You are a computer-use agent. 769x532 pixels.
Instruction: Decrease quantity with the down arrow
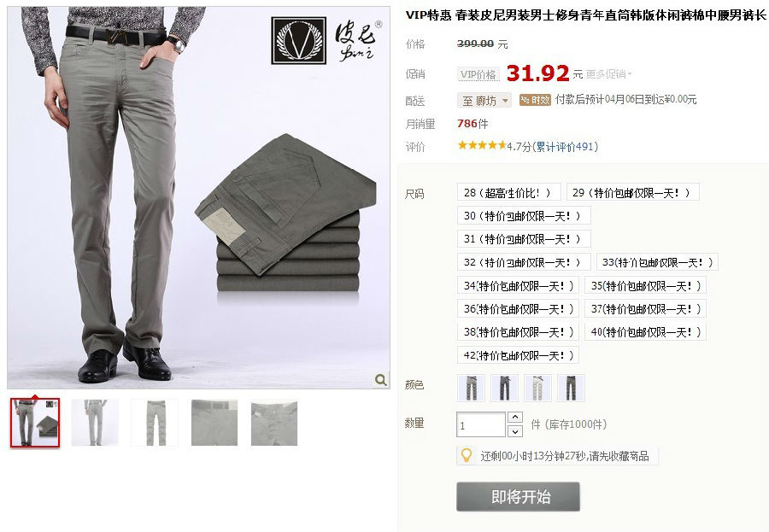click(514, 431)
